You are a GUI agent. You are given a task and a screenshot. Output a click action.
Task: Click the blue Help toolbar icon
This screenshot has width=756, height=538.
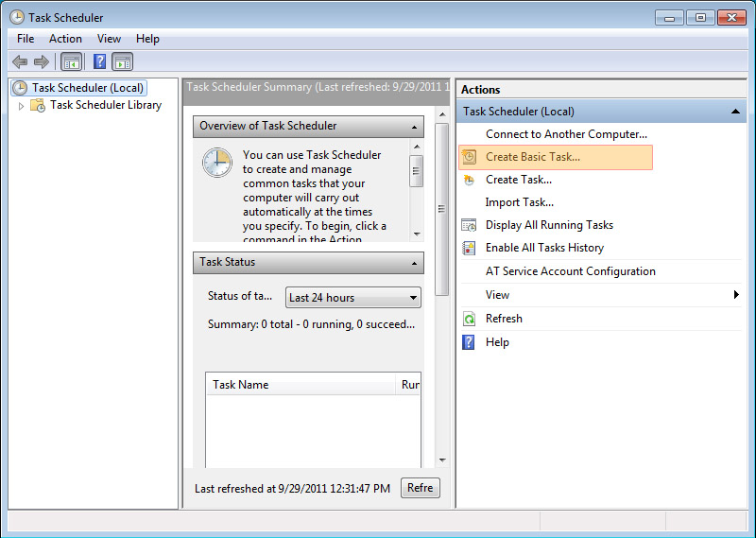[99, 61]
